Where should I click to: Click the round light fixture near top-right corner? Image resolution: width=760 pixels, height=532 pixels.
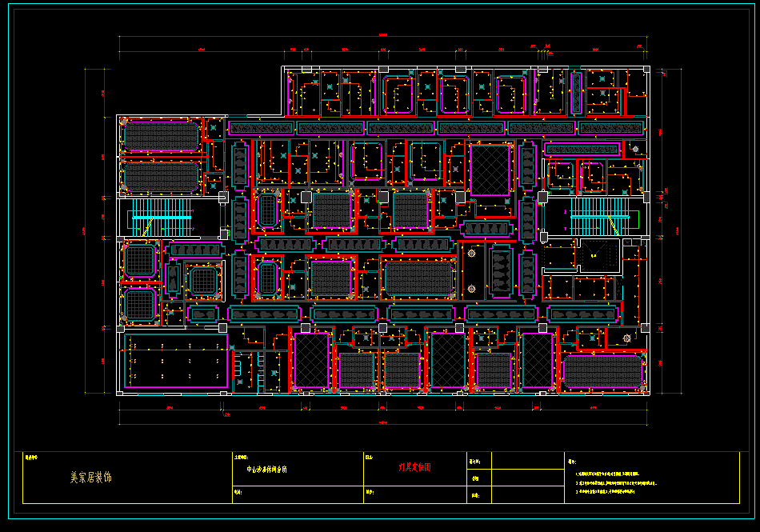(634, 148)
